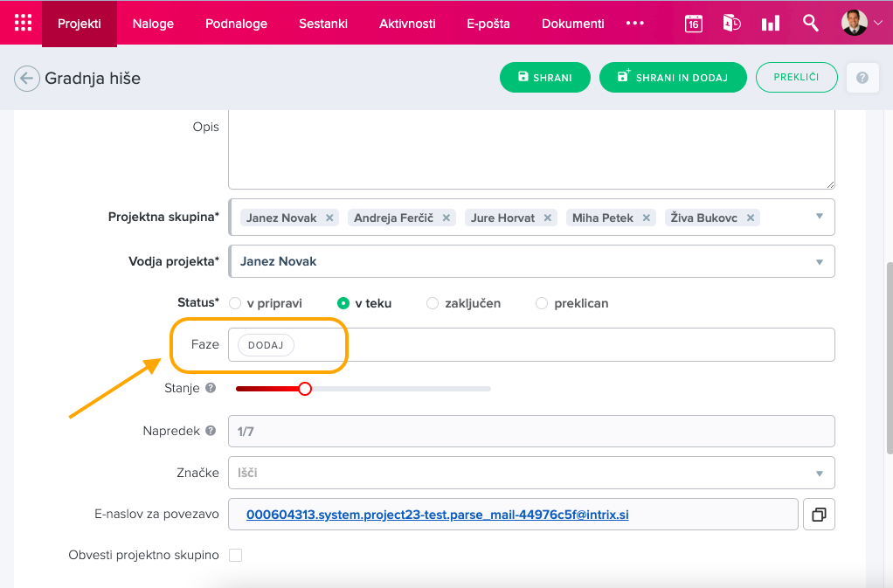Click the search magnifier icon
This screenshot has height=588, width=893.
[811, 24]
